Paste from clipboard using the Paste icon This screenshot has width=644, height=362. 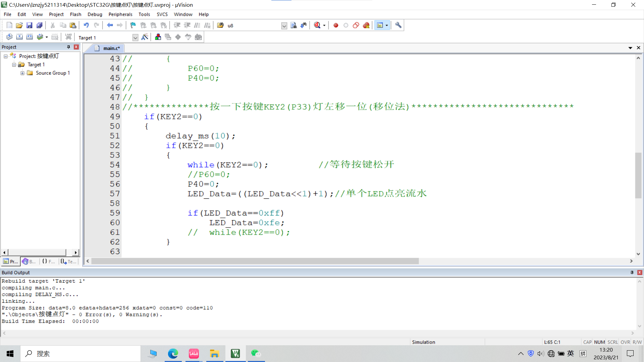(x=73, y=25)
